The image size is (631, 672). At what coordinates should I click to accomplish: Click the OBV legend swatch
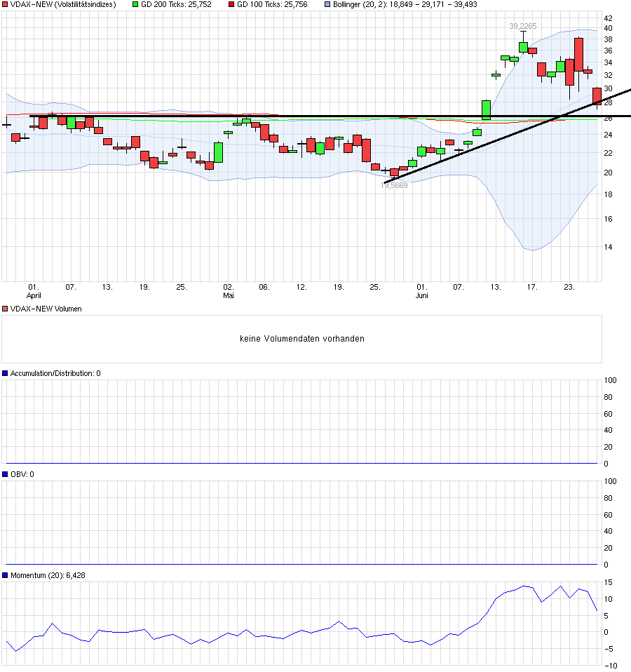point(5,474)
